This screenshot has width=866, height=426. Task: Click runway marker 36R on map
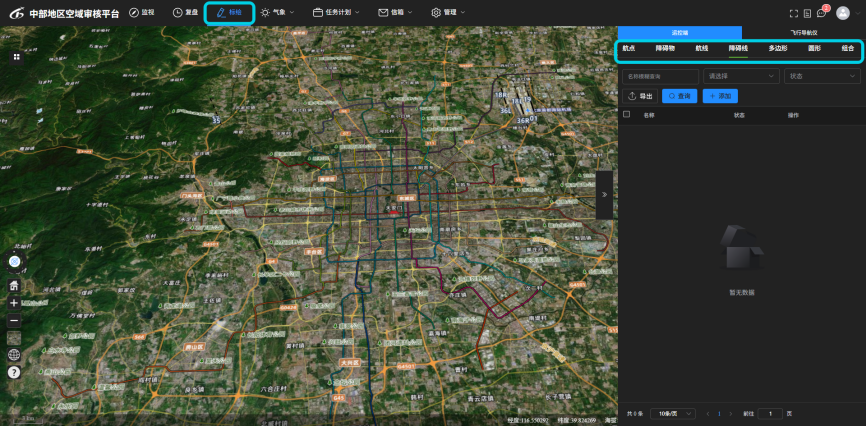[522, 120]
